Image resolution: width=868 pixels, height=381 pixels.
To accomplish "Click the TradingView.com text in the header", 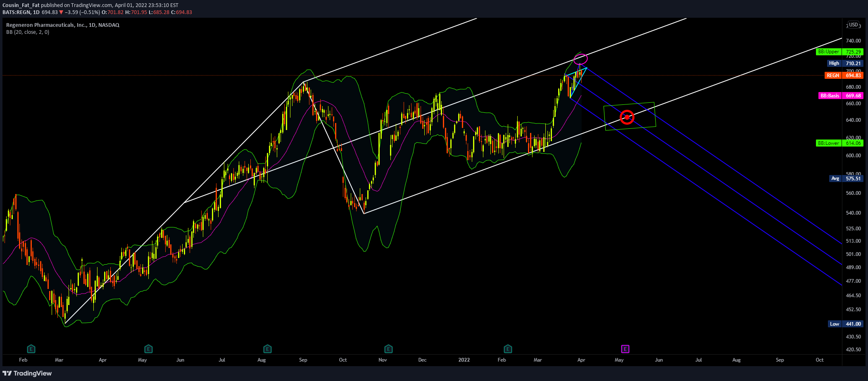I will pos(92,5).
